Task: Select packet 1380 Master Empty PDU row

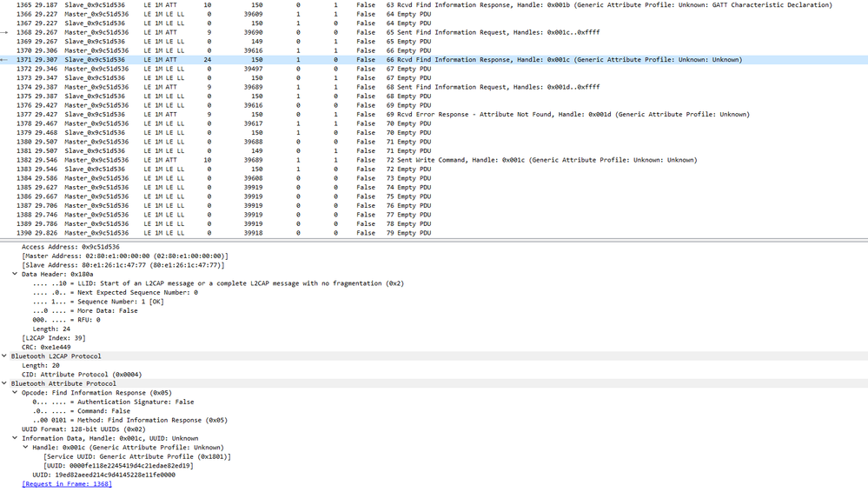Action: click(x=434, y=142)
